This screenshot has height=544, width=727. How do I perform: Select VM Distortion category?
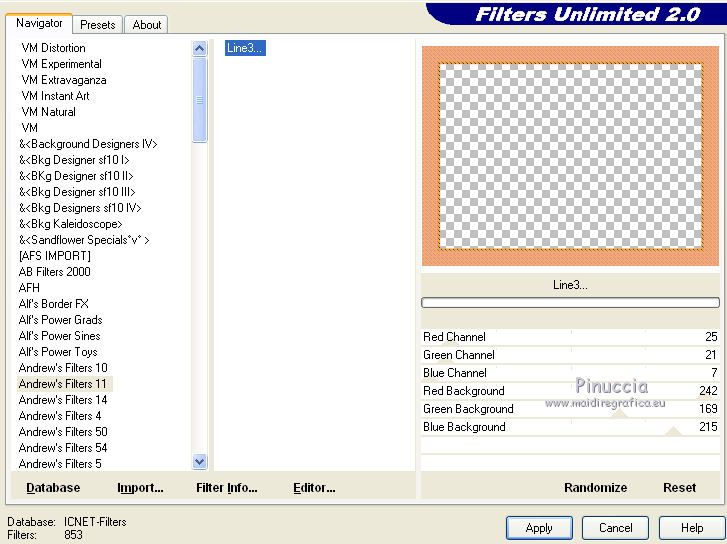coord(53,48)
